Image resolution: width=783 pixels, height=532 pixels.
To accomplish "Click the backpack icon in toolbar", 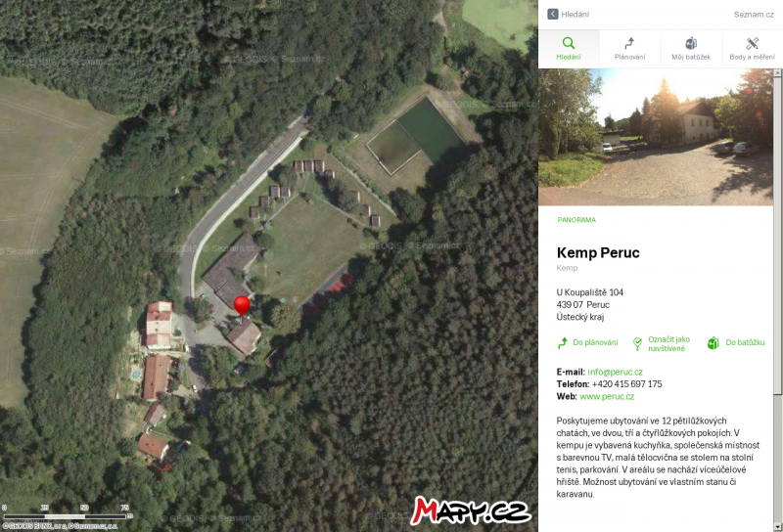I will point(691,43).
